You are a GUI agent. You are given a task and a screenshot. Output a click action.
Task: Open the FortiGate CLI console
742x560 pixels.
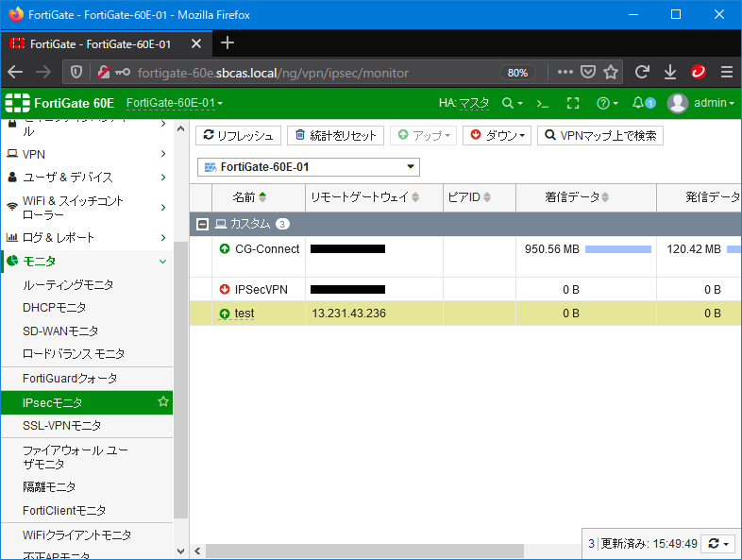[x=543, y=103]
